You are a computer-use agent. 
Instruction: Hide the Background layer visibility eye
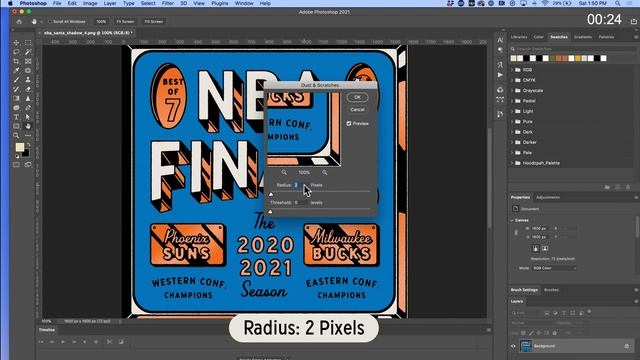tap(513, 346)
